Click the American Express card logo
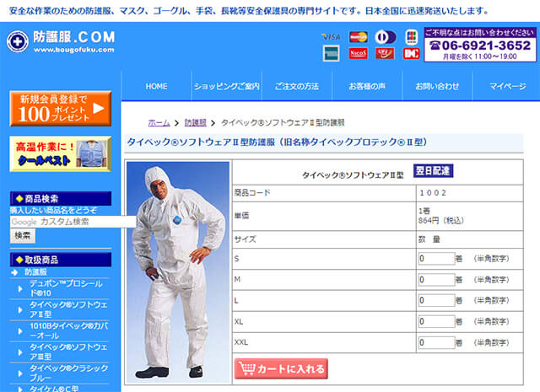The image size is (540, 392). pyautogui.click(x=331, y=53)
